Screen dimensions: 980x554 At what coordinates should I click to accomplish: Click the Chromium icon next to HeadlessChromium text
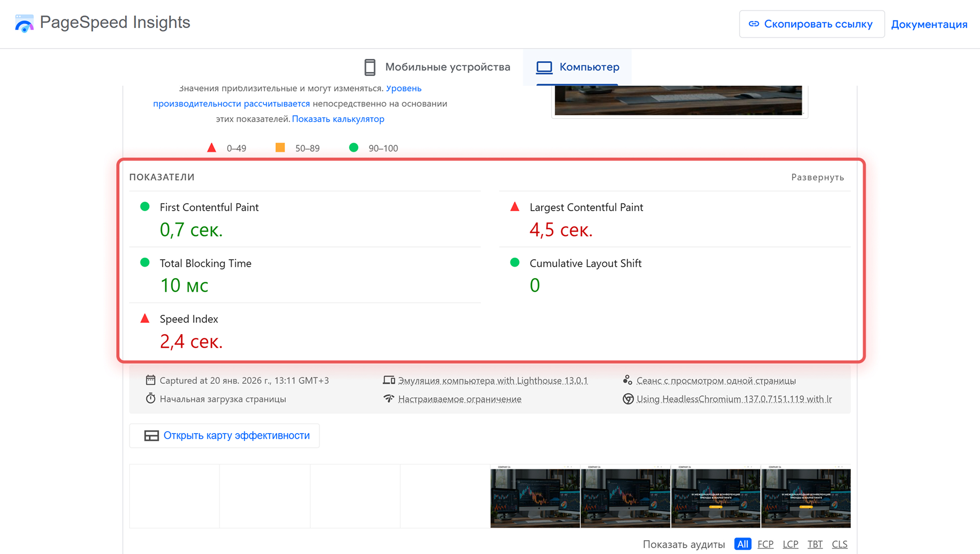[628, 399]
